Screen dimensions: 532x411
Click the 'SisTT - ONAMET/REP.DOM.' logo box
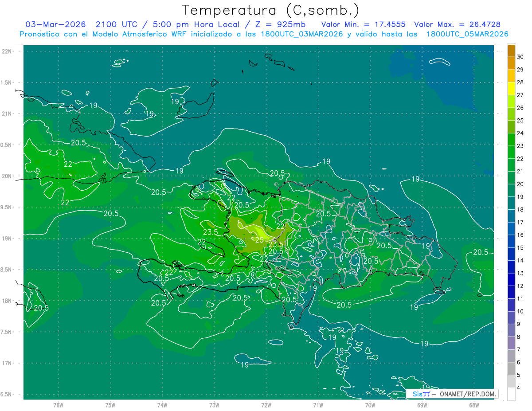tap(452, 394)
